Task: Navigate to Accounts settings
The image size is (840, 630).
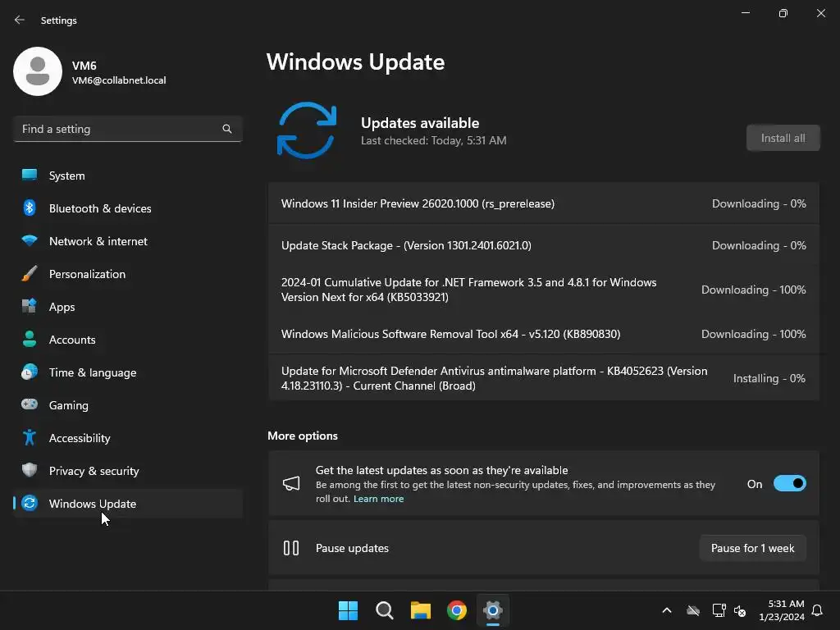Action: pos(128,339)
